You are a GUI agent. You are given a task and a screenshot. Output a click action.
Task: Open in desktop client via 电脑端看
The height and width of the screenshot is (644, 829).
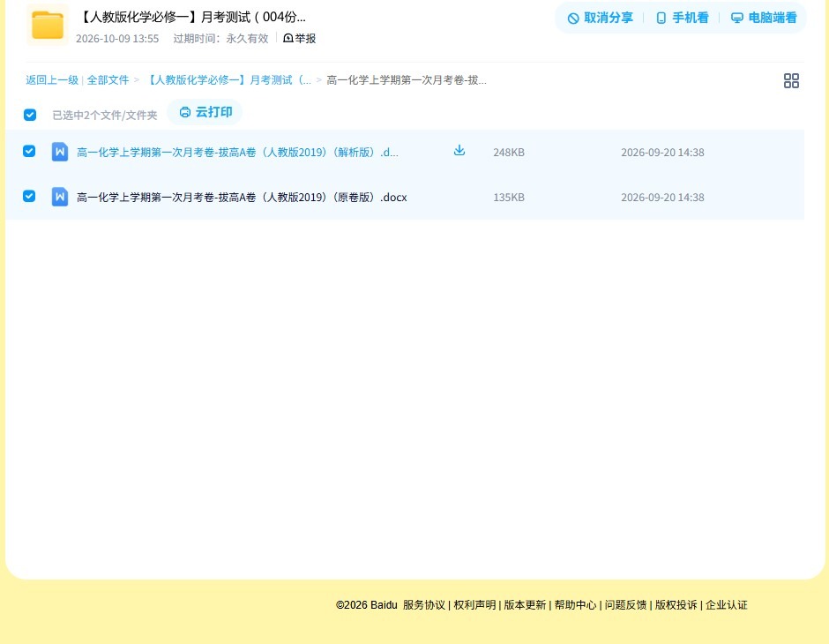764,18
